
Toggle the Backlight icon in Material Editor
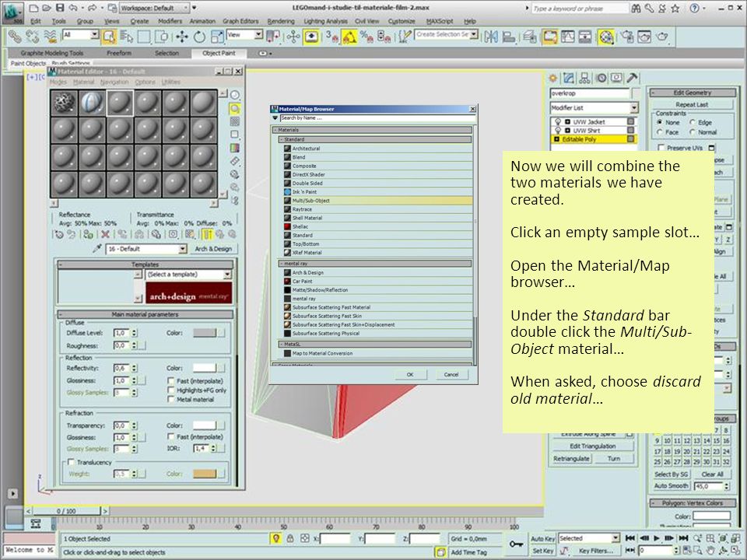coord(235,109)
